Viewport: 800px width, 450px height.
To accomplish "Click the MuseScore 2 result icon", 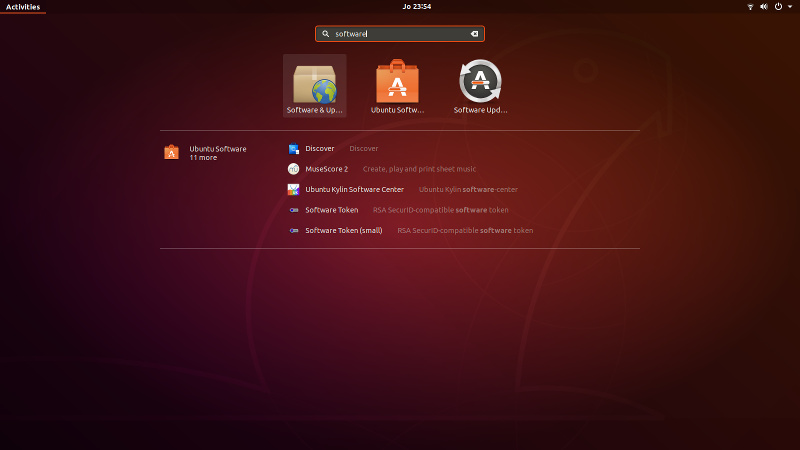I will point(293,169).
